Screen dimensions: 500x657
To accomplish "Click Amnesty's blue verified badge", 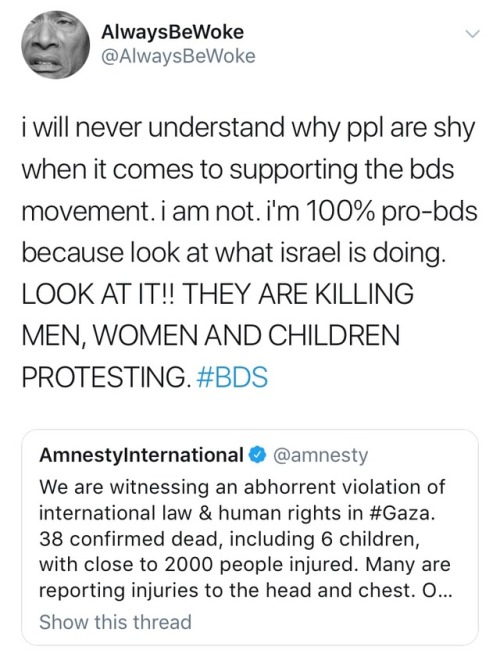I will (258, 455).
